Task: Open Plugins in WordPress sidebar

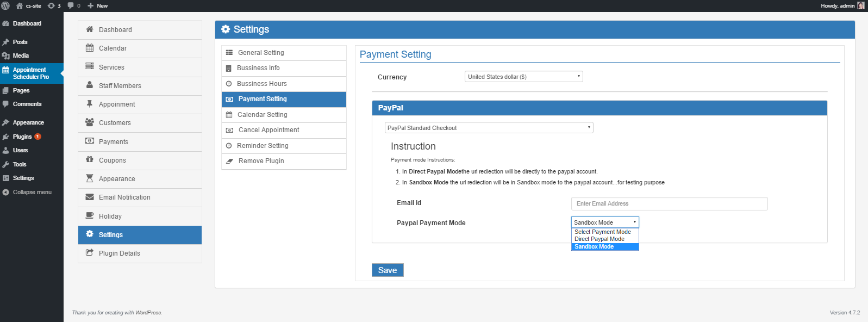Action: [x=22, y=137]
